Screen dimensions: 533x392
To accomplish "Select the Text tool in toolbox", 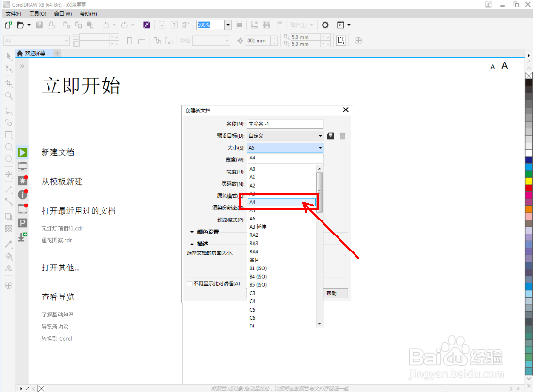I will point(9,174).
